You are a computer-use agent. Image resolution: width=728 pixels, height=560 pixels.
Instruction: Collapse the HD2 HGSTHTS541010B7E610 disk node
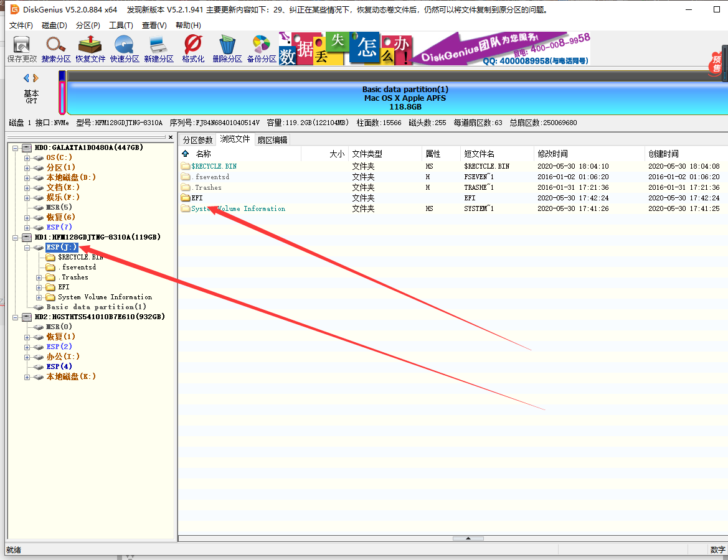[x=16, y=317]
